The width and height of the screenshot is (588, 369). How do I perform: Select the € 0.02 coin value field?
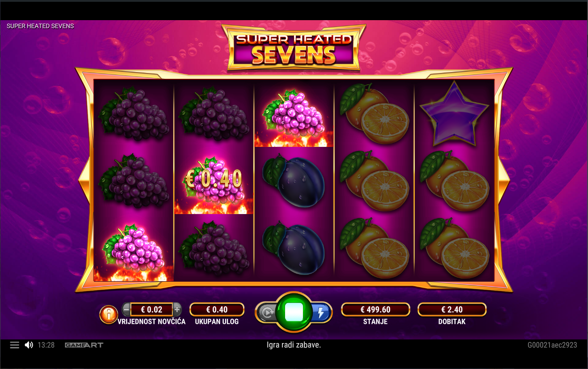152,309
